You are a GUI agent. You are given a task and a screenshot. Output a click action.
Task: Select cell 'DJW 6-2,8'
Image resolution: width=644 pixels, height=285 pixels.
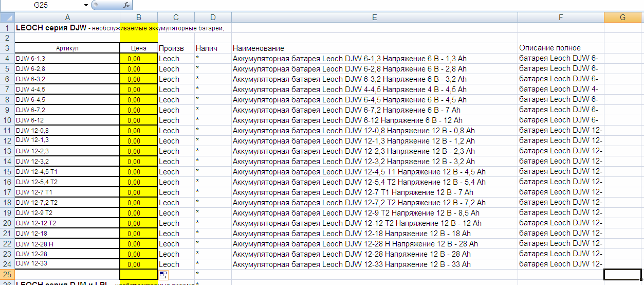67,69
